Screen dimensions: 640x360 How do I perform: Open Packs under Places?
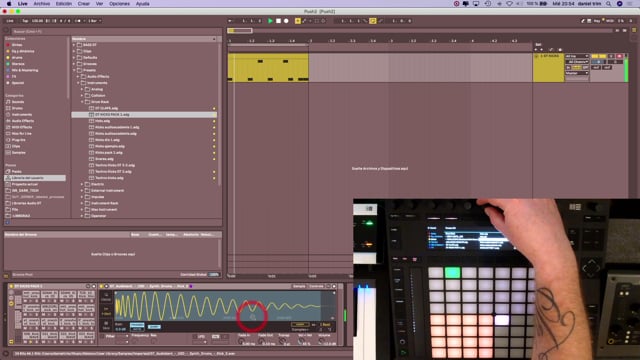(16, 171)
